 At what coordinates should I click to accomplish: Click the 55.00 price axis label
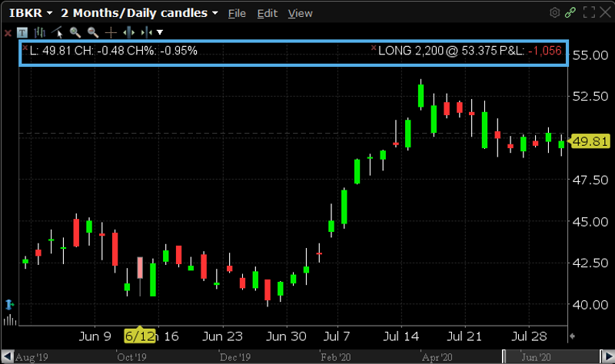click(590, 55)
